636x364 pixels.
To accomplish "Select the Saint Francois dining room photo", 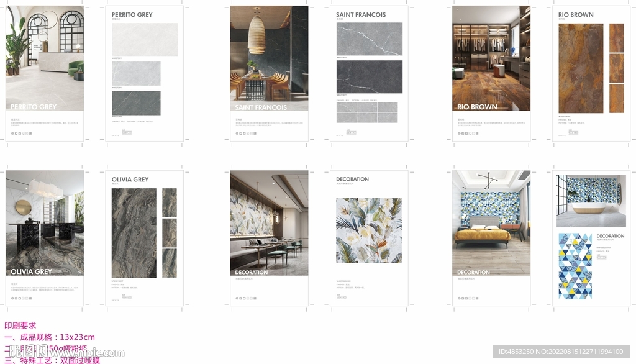I will [x=269, y=58].
